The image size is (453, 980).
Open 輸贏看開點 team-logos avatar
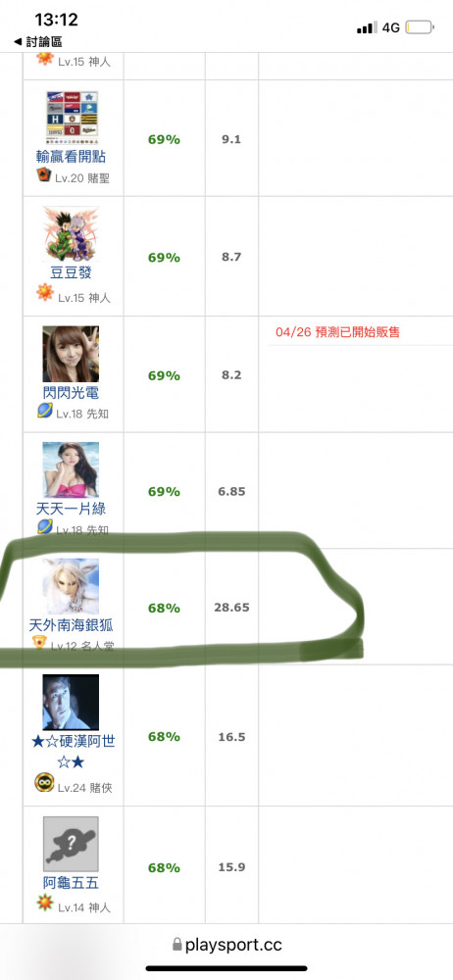tap(72, 118)
